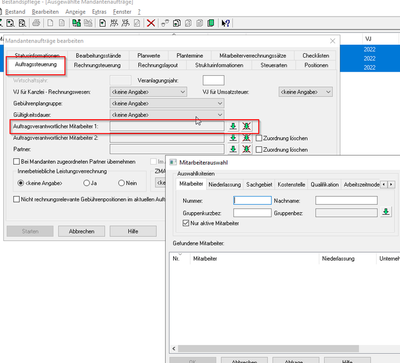Screen dimensions: 400x363
Task: Click the small linked-squares toolbar icon
Action: tap(165, 23)
